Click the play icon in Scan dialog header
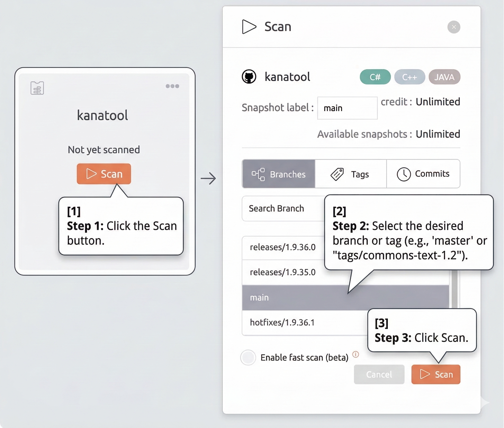The image size is (504, 428). (249, 27)
